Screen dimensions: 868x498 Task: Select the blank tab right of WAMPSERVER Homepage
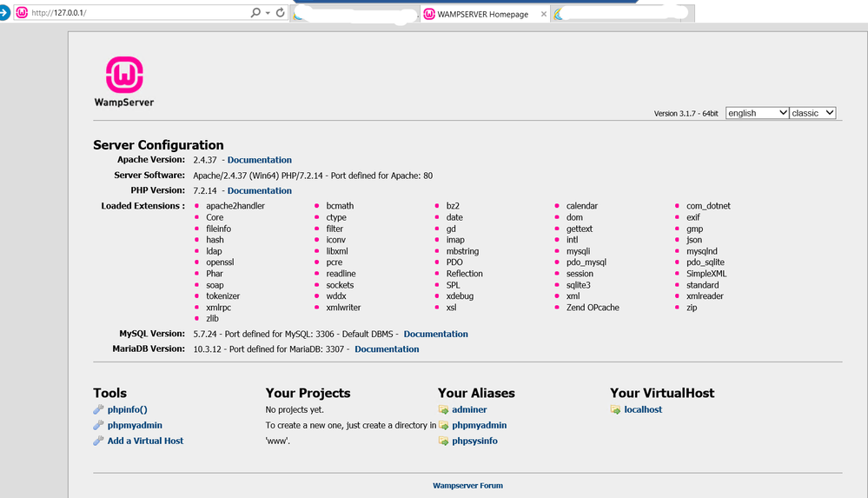[x=622, y=15]
